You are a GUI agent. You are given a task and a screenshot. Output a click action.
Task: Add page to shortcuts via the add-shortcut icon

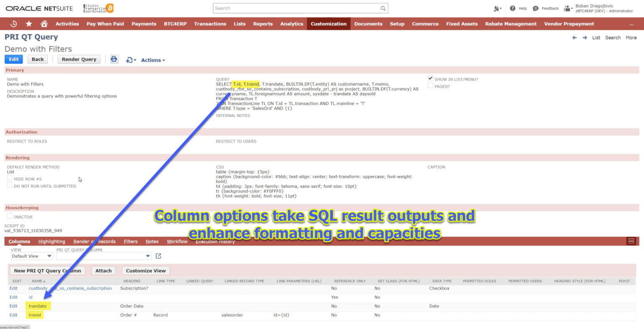point(130,60)
